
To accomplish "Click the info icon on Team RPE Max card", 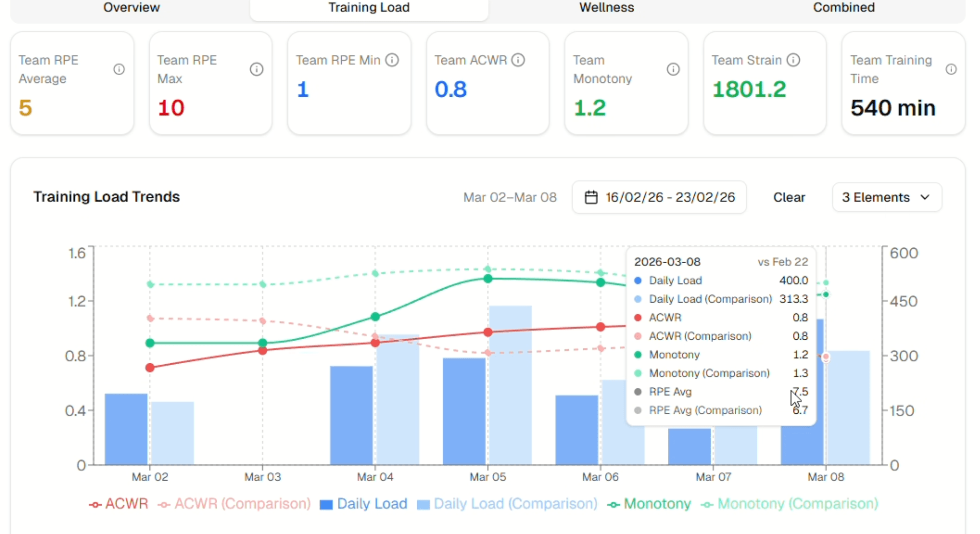I will click(x=257, y=69).
